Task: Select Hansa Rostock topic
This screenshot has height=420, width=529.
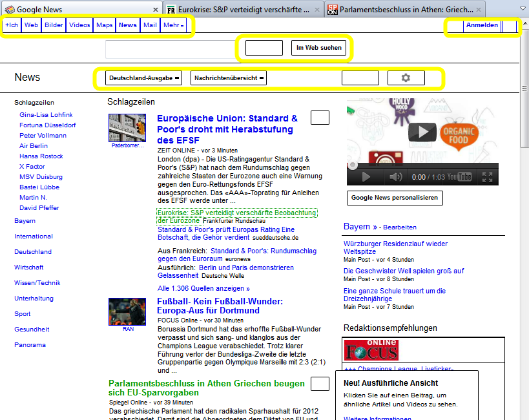Action: pos(41,156)
